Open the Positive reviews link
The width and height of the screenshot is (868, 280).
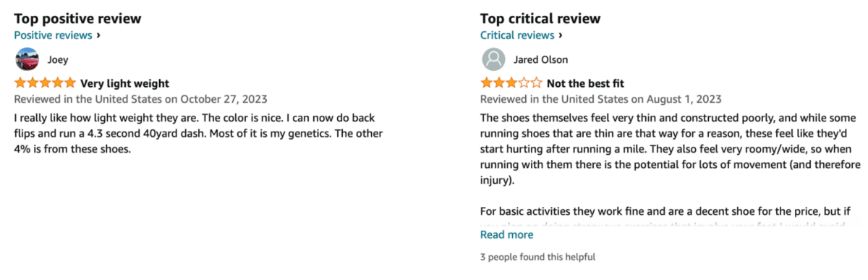point(54,35)
